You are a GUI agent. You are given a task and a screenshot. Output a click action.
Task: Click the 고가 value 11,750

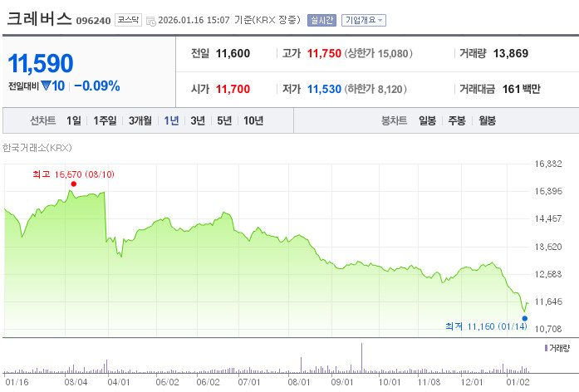coord(324,53)
